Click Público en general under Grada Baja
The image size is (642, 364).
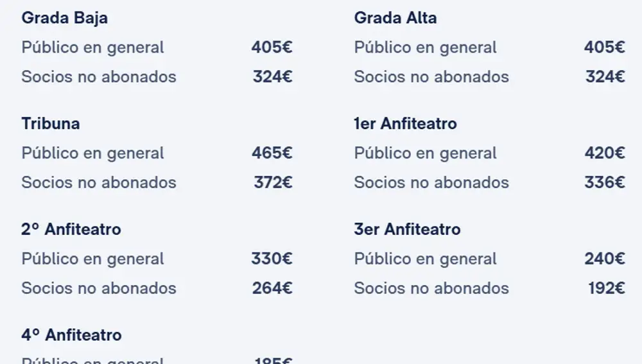click(93, 48)
